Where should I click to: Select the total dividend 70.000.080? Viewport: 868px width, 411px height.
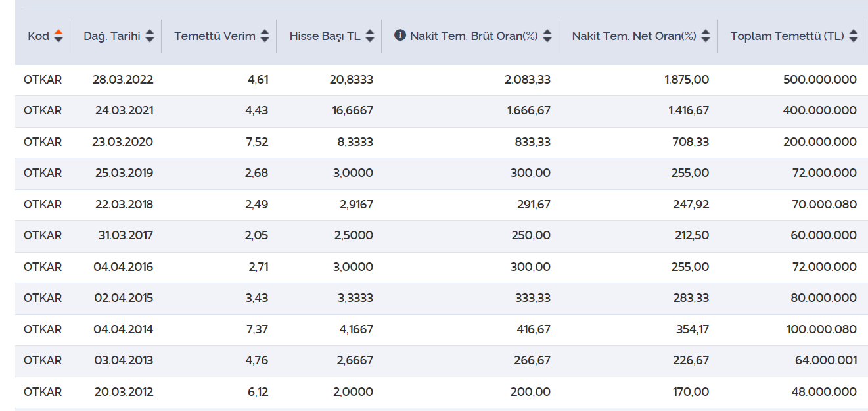824,205
